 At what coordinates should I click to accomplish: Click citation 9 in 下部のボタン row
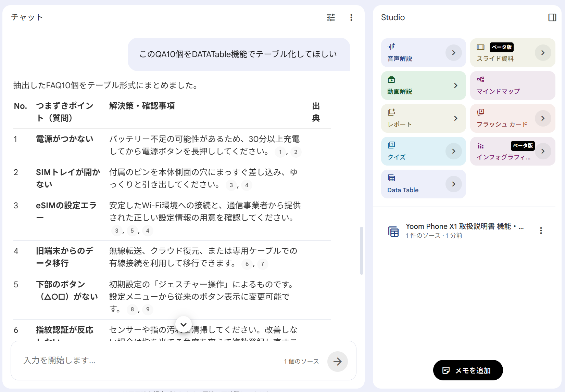[x=148, y=309]
